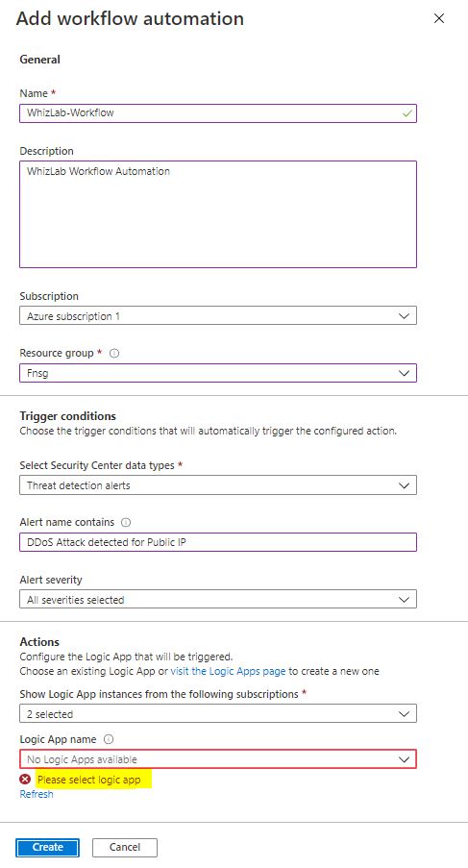Viewport: 468px width, 868px height.
Task: Open the Logic App name dropdown
Action: pos(218,759)
